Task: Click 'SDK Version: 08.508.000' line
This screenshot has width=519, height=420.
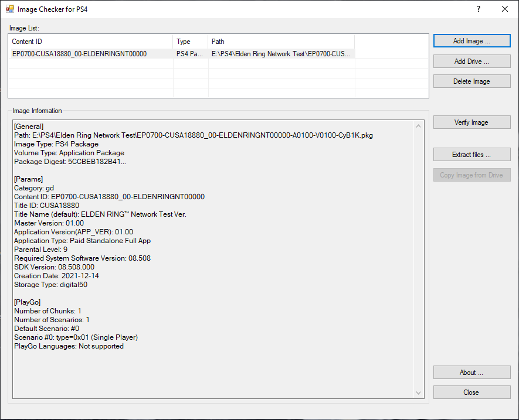Action: tap(55, 267)
